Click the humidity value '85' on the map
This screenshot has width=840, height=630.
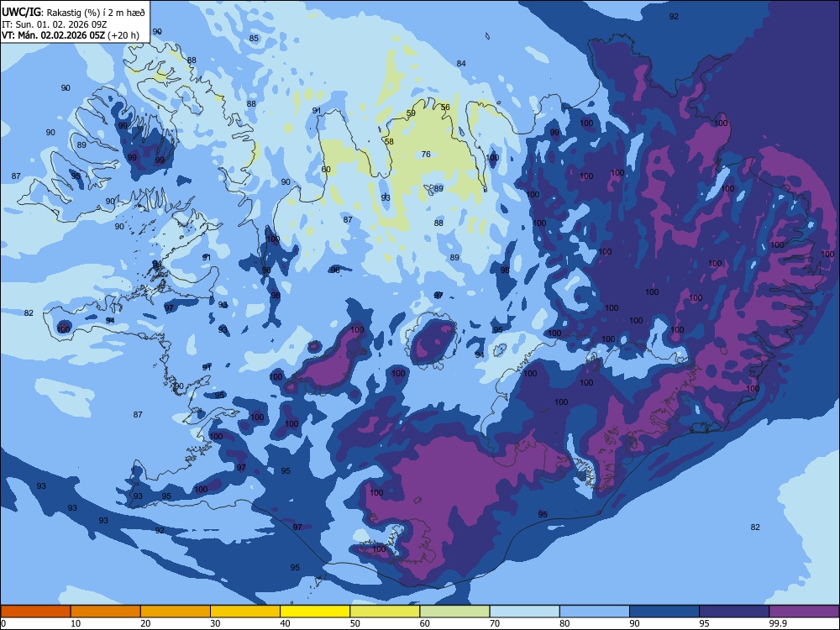coord(254,38)
